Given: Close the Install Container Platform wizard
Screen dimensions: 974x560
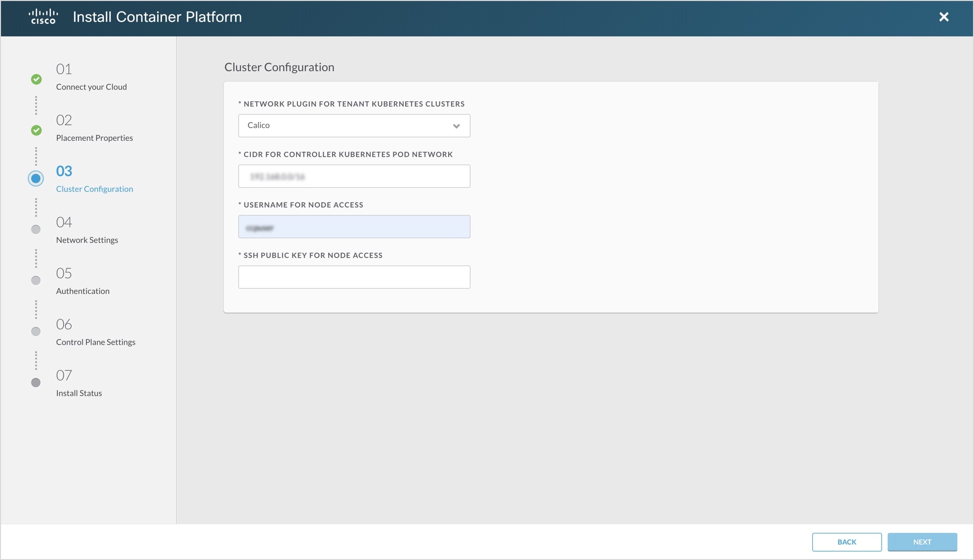Looking at the screenshot, I should pyautogui.click(x=944, y=17).
